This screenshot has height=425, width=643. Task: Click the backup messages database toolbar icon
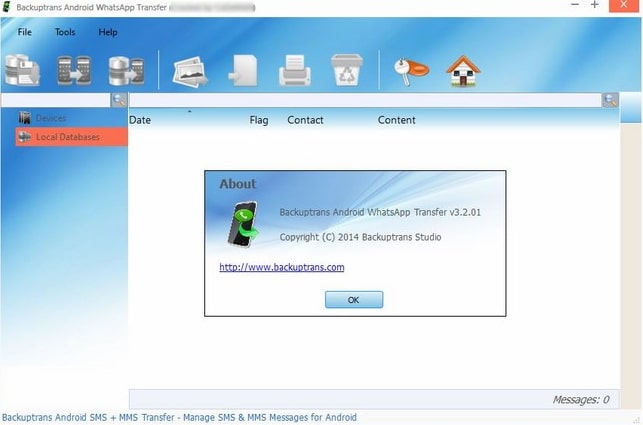tap(23, 70)
